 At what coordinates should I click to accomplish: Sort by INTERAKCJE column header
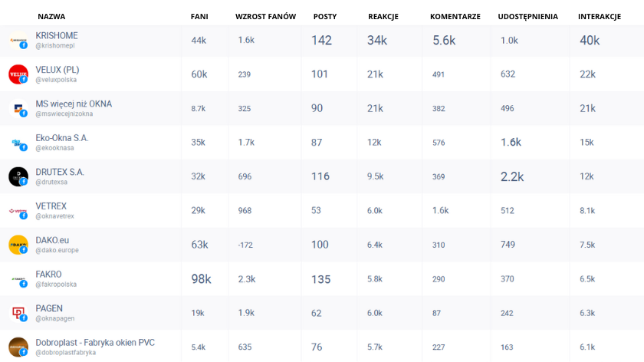600,16
